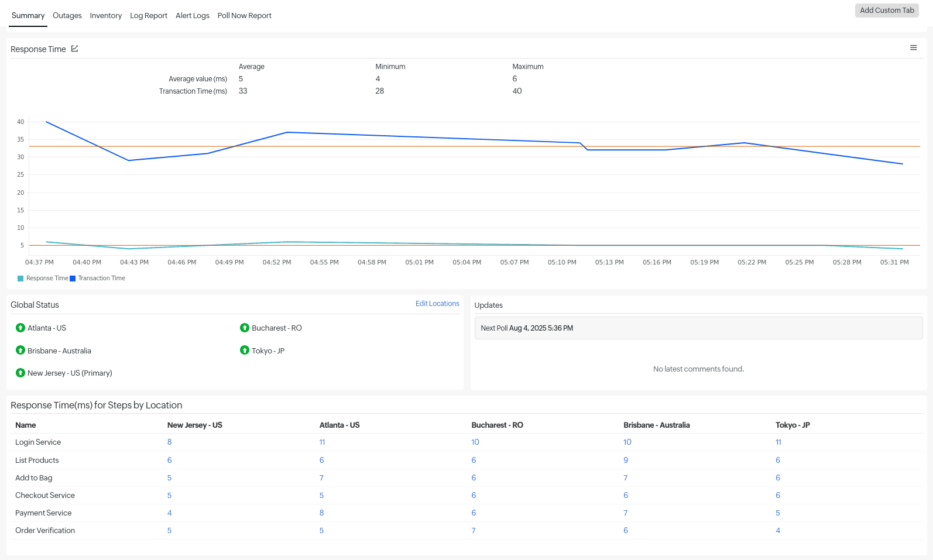Select the Add to Bag row name
Screen dimensions: 933x560
tap(34, 477)
